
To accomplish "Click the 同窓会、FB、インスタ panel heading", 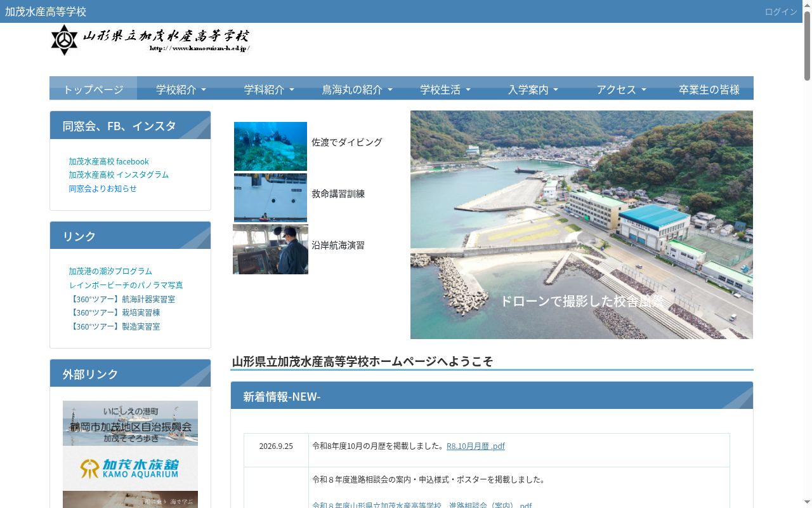I will [130, 126].
